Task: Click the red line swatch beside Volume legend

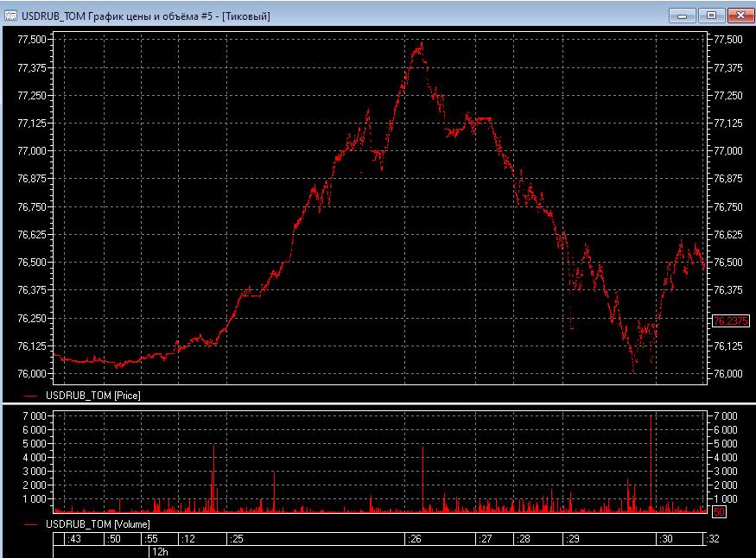Action: [33, 524]
